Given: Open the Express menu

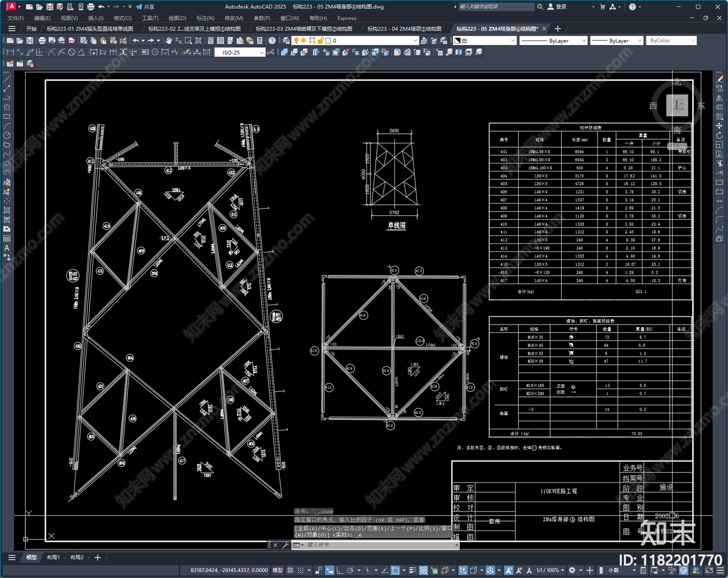Looking at the screenshot, I should click(x=347, y=18).
